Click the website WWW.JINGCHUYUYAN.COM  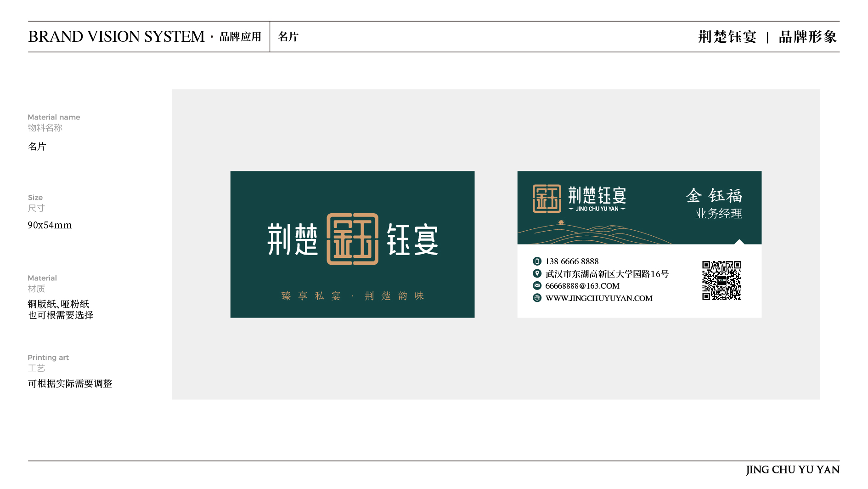[x=599, y=298]
